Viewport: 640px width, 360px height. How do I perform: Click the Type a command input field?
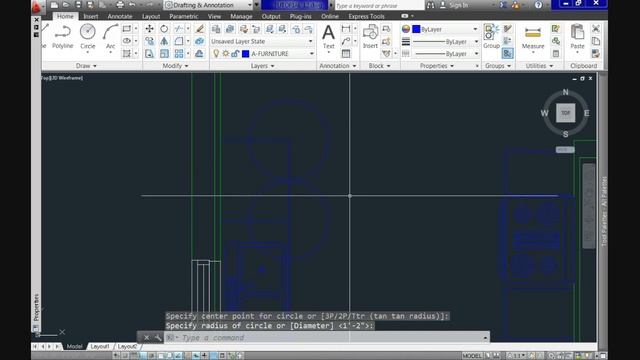coord(327,338)
